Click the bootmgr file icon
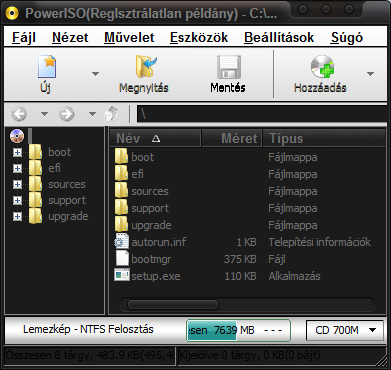Screen dimensions: 391x370 122,259
